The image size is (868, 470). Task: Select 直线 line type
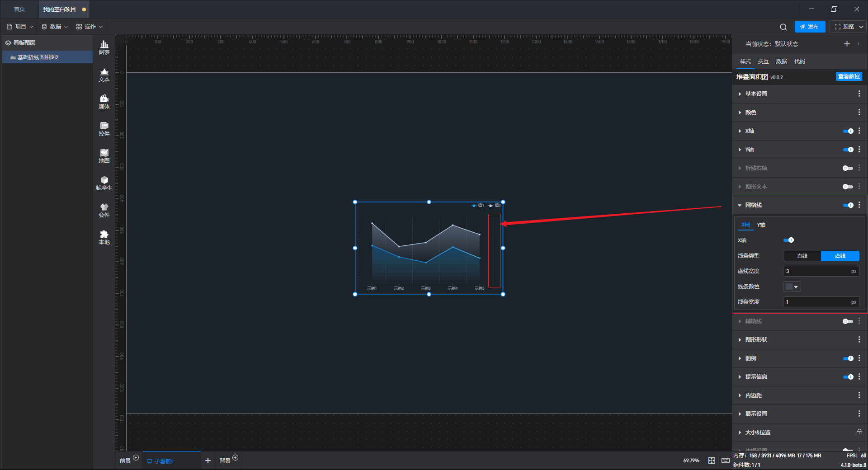[802, 256]
